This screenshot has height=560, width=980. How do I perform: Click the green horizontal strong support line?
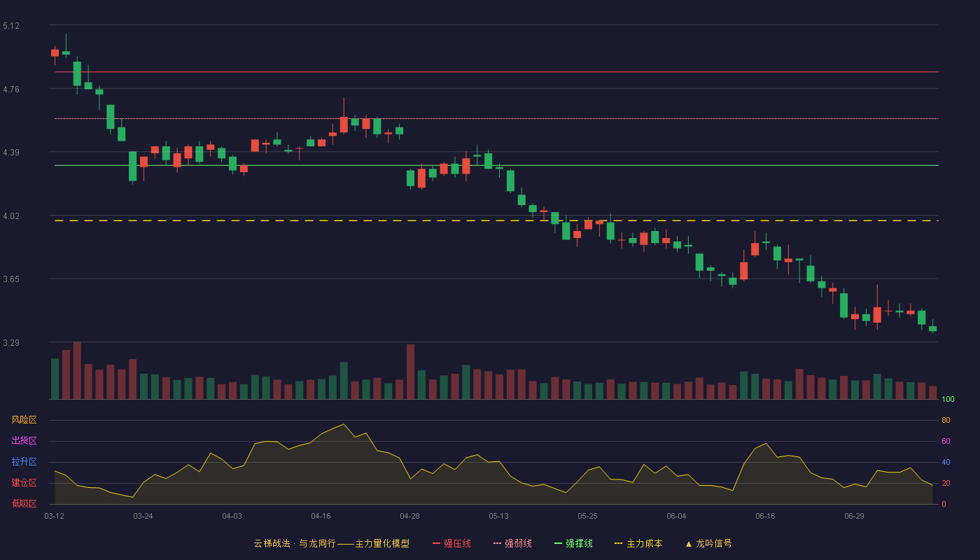tap(496, 166)
